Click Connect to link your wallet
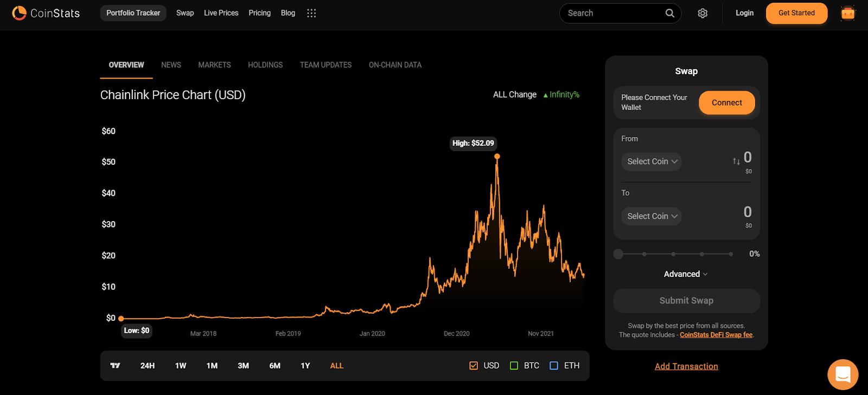868x395 pixels. [x=727, y=102]
